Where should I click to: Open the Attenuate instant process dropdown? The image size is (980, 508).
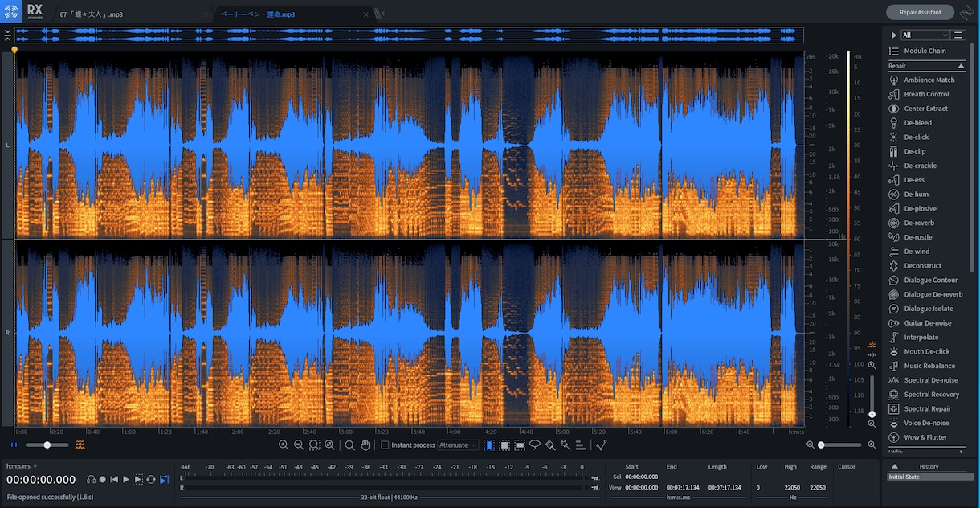pos(458,445)
